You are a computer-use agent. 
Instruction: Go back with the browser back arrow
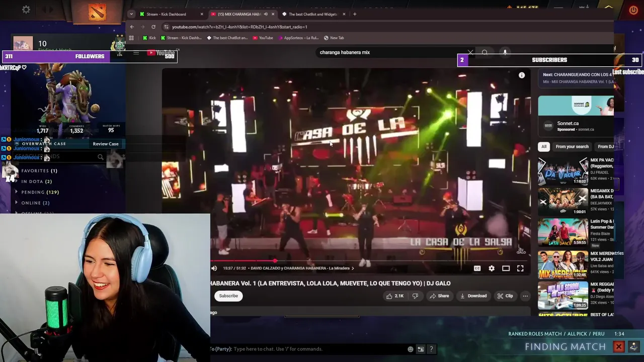tap(132, 27)
